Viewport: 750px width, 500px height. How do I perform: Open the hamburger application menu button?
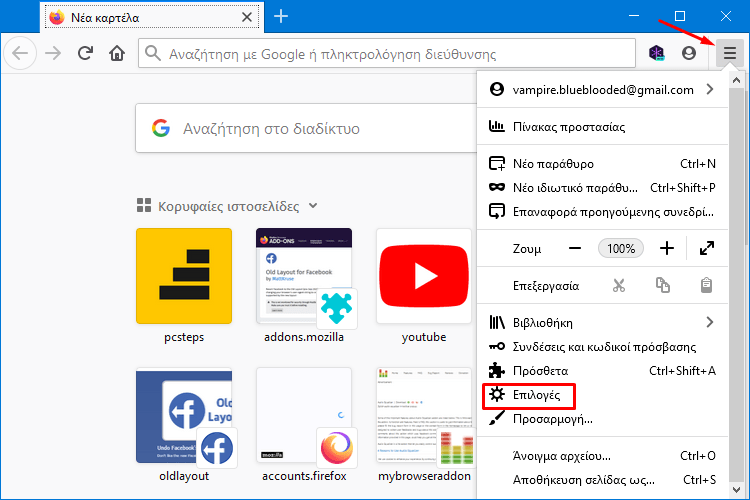click(729, 53)
